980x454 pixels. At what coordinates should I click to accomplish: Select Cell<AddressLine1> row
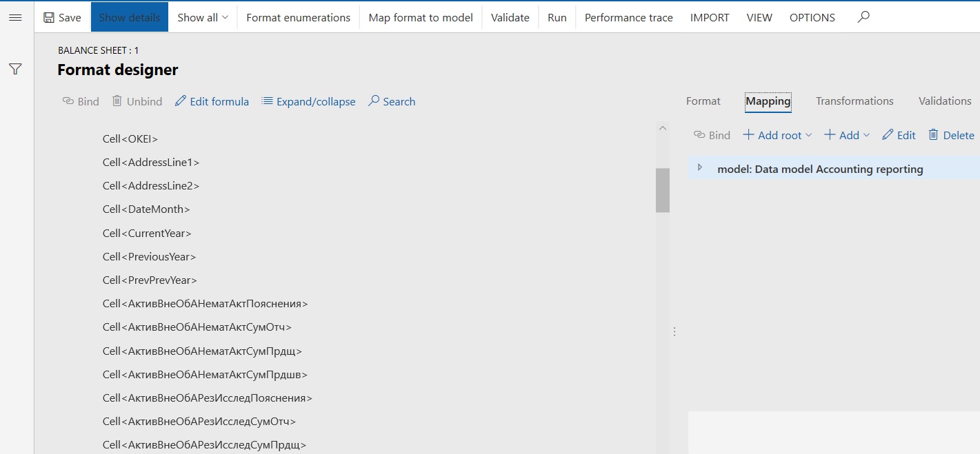pyautogui.click(x=151, y=162)
